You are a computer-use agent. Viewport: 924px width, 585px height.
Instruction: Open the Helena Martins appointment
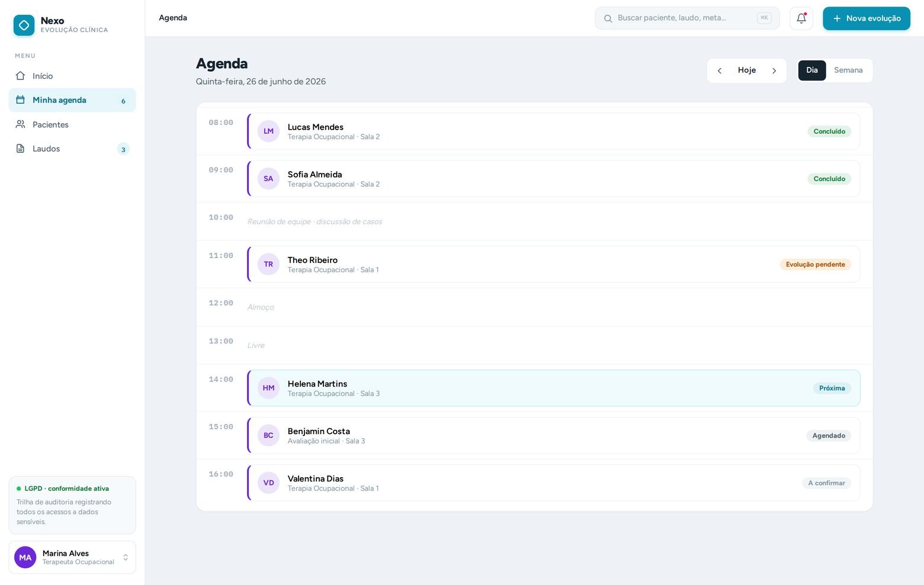554,388
